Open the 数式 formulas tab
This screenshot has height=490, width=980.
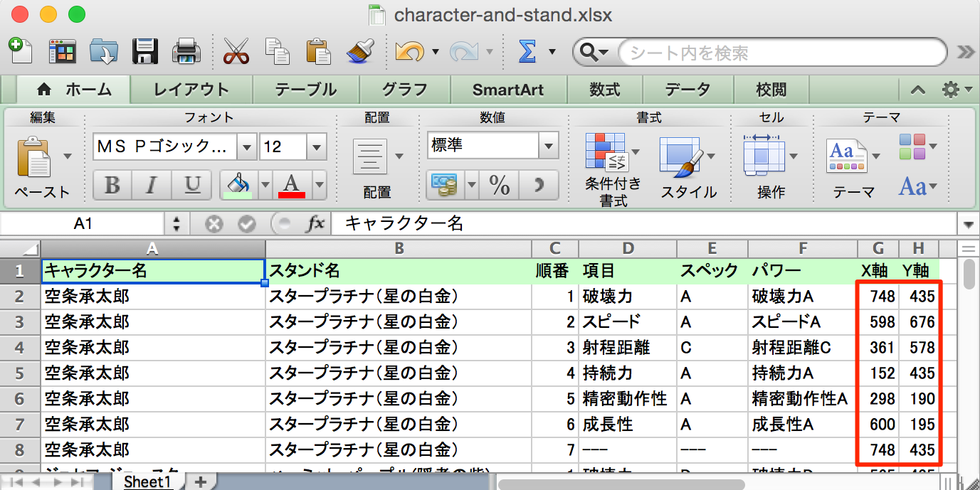click(x=605, y=90)
